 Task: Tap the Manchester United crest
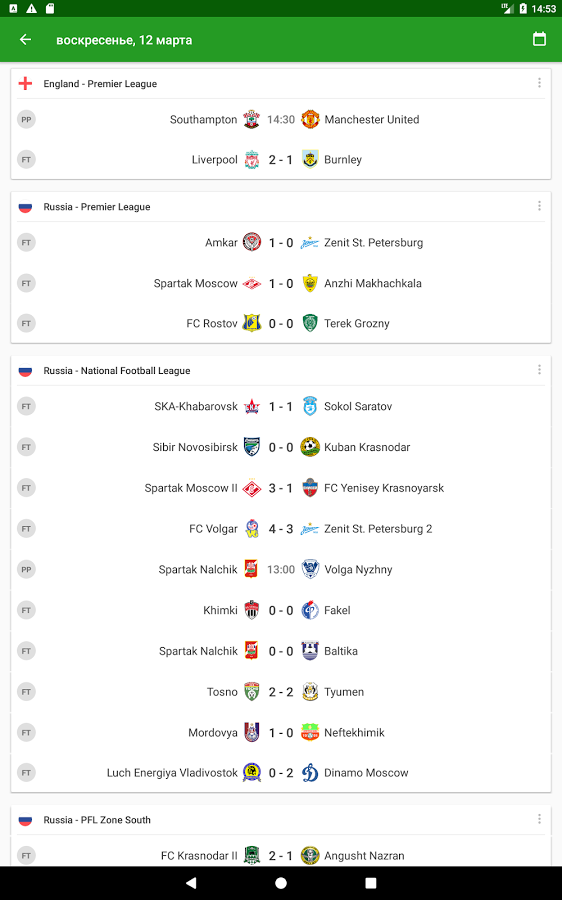[310, 119]
